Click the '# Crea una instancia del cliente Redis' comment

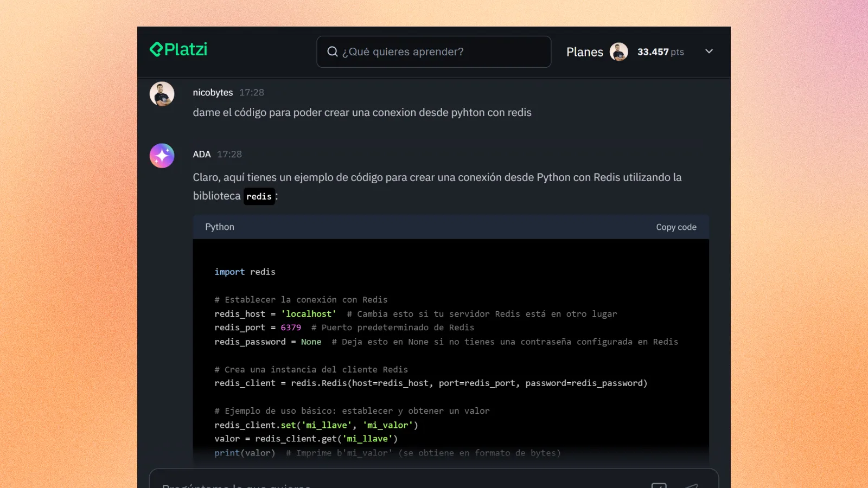pos(311,369)
